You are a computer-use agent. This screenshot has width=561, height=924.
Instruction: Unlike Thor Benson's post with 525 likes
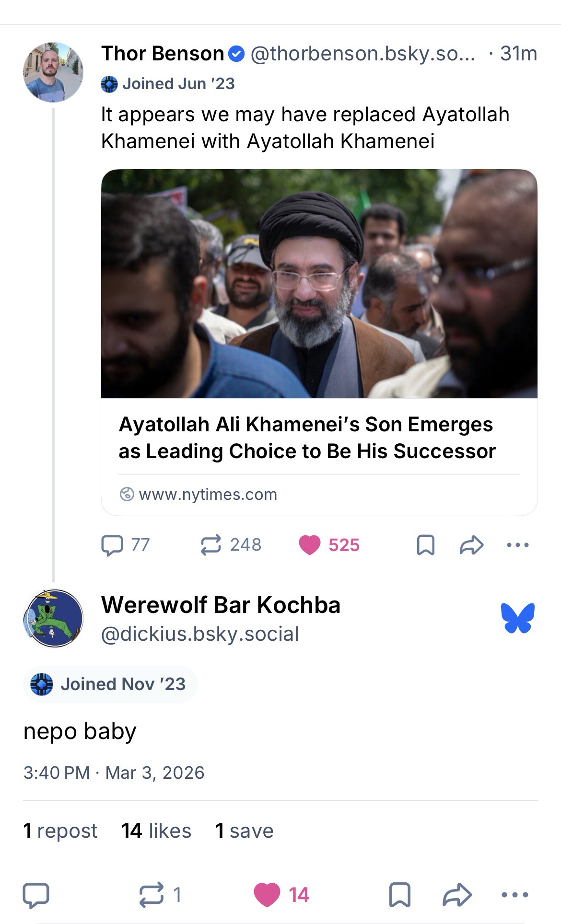(310, 545)
